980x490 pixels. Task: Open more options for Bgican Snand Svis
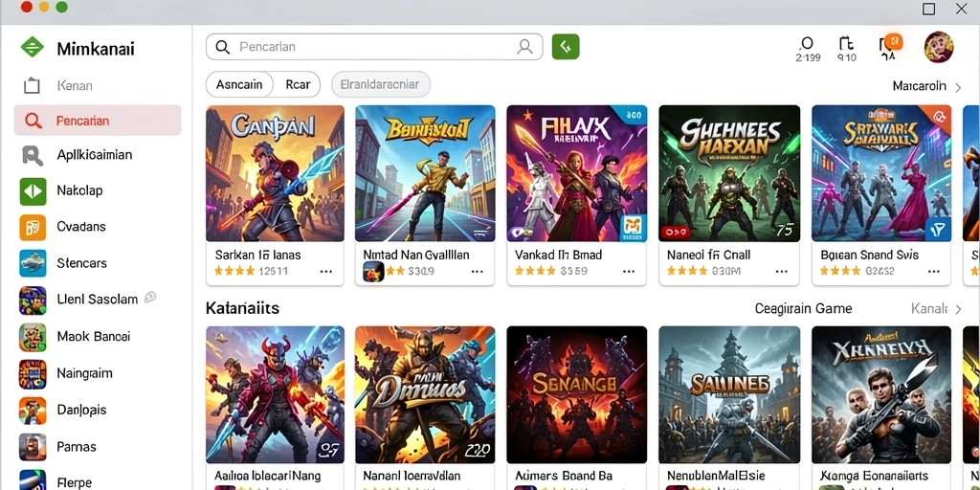(934, 271)
